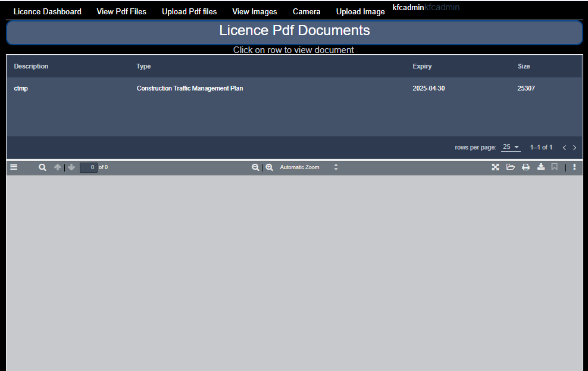Zoom out of the PDF document
Screen dimensions: 588x371
point(255,167)
